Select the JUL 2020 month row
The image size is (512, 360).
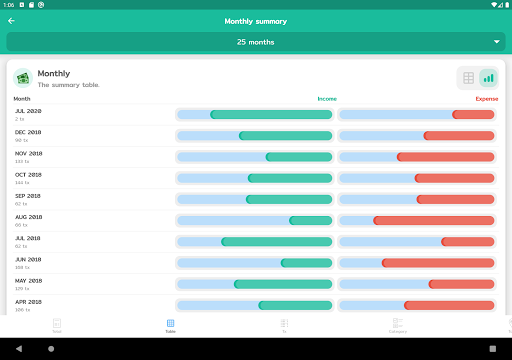click(x=256, y=115)
